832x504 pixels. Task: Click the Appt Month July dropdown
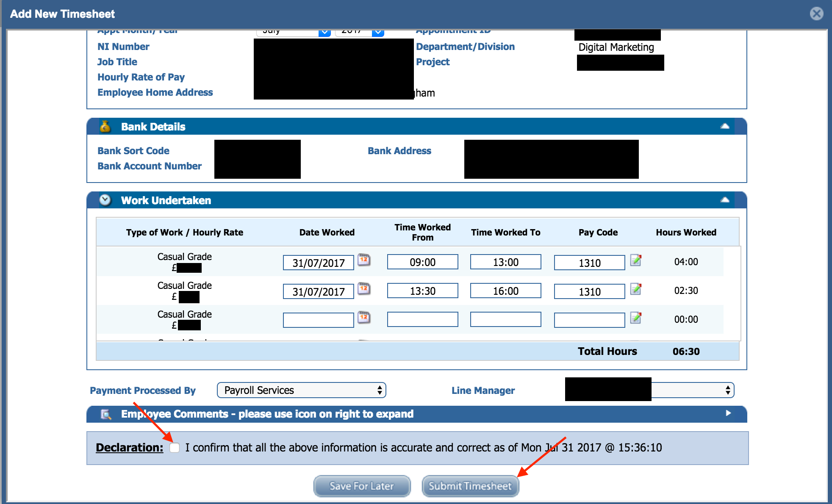click(x=291, y=31)
